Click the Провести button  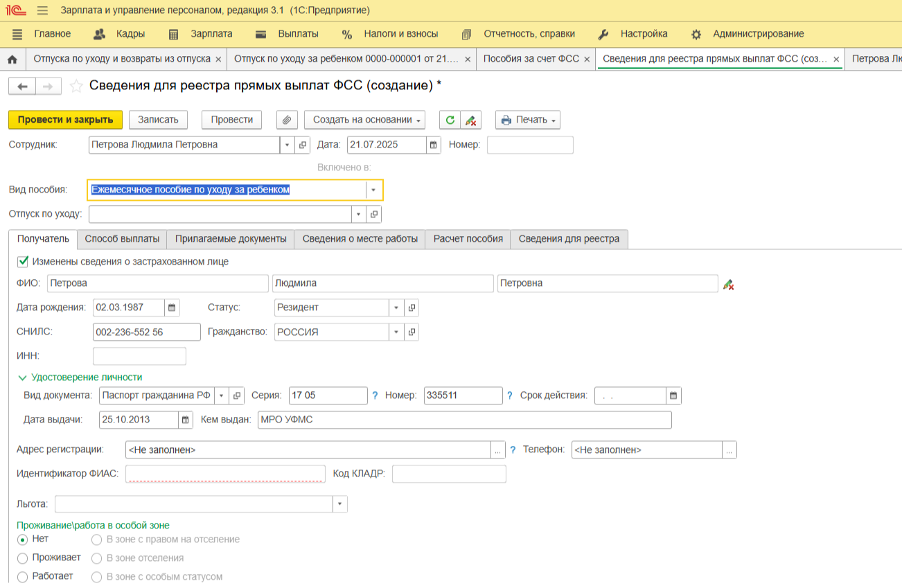[232, 120]
